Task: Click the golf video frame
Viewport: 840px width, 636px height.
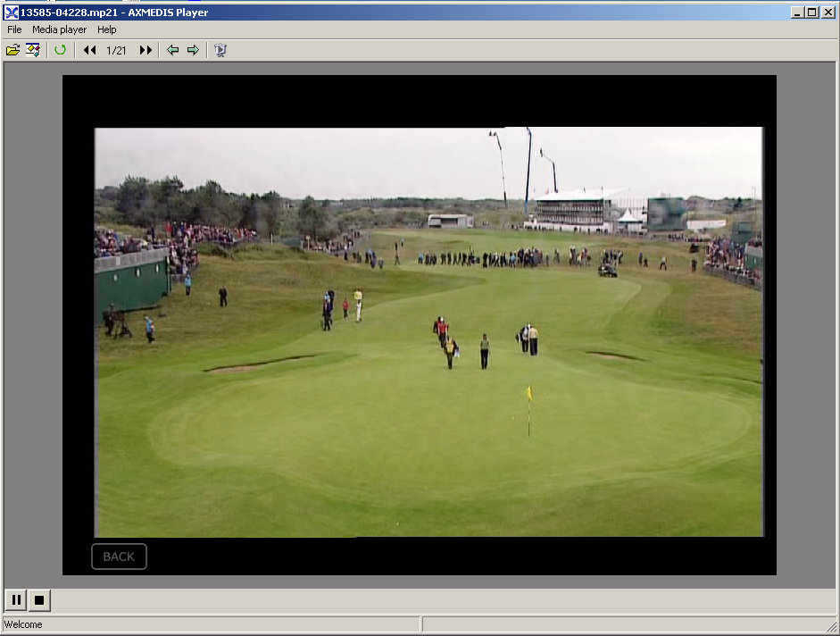Action: point(428,332)
